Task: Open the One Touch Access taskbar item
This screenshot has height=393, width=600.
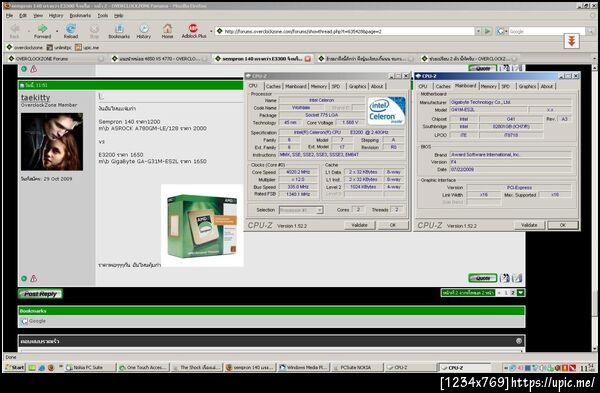Action: coord(143,367)
